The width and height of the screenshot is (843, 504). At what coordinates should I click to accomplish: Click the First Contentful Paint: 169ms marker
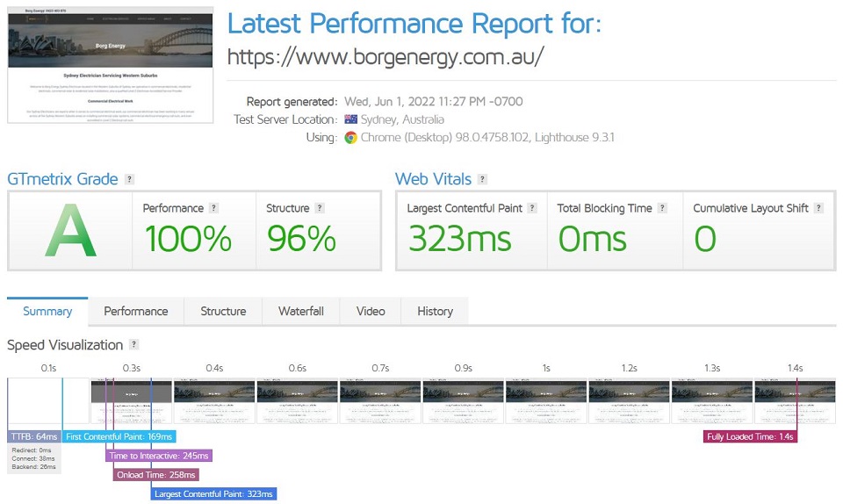(119, 436)
